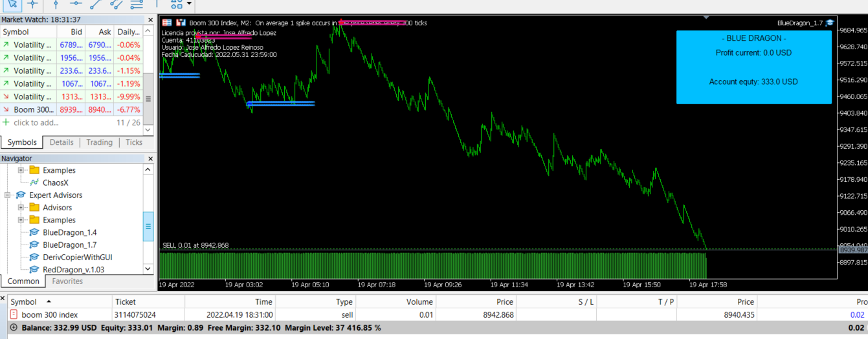Sort trades by Ticket column
868x339 pixels.
tap(148, 301)
